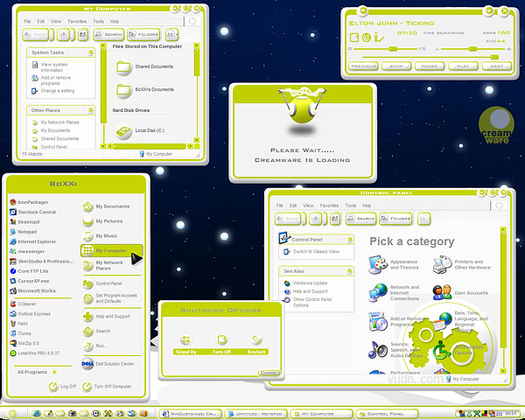Click the My Computer window horizontal scrollbar

(149, 146)
